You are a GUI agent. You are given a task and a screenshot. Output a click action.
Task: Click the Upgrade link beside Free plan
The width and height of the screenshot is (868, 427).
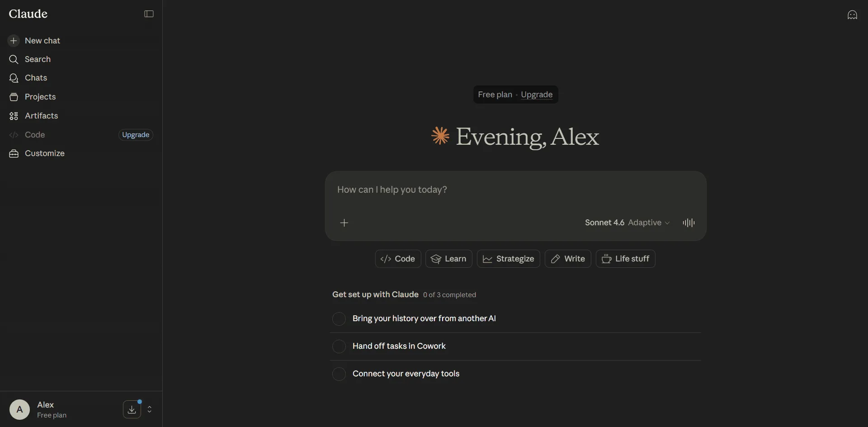click(x=537, y=95)
